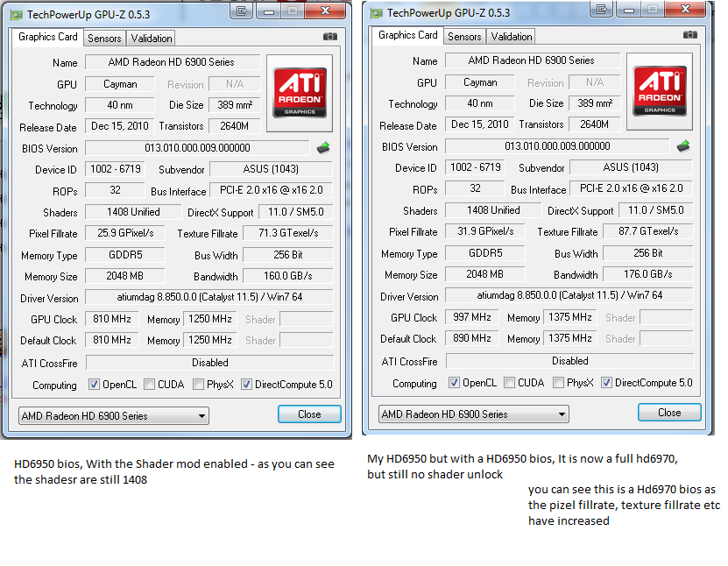This screenshot has width=728, height=566.
Task: Click 2640M Transistors value in right window
Action: (x=594, y=124)
